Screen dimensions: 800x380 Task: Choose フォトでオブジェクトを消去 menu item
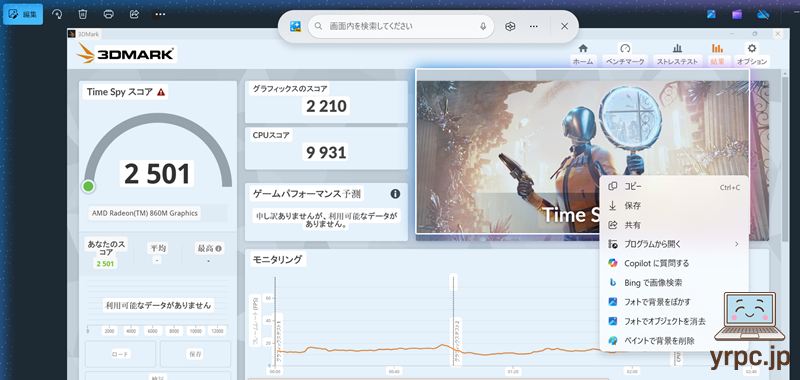pos(674,321)
